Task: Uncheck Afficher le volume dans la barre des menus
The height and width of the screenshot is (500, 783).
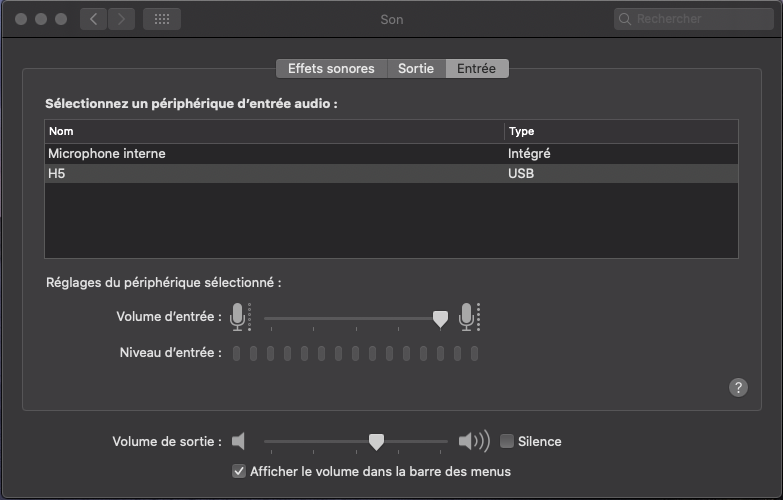Action: [x=239, y=471]
